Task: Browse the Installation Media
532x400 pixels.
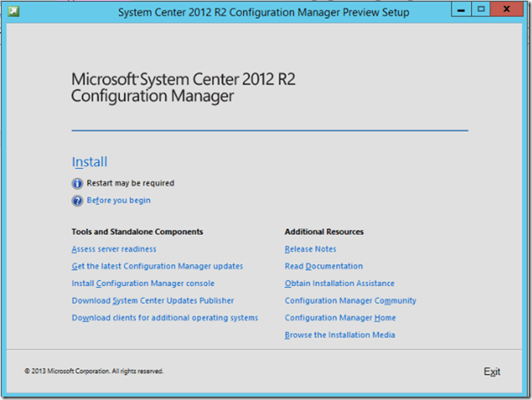Action: 339,335
